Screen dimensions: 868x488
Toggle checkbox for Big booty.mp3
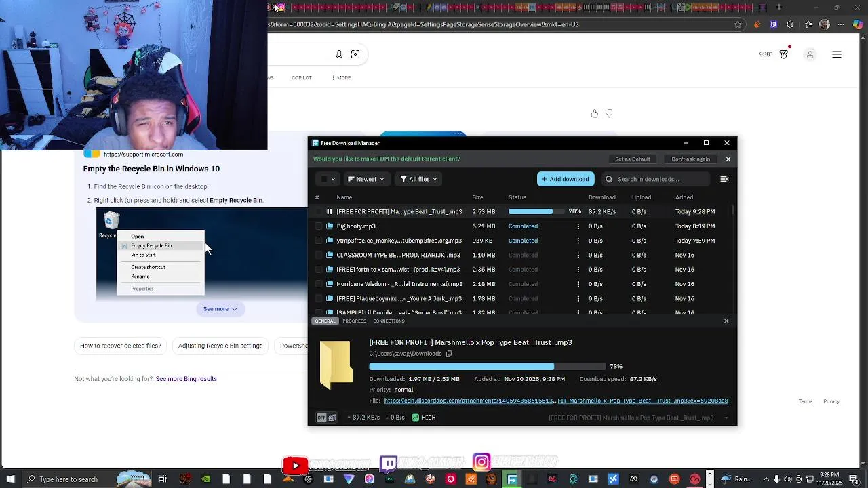click(319, 226)
